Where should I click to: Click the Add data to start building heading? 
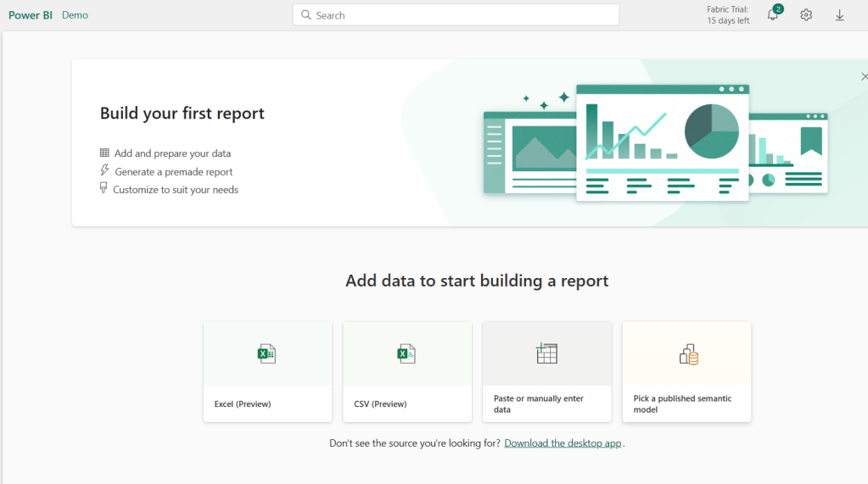point(477,281)
